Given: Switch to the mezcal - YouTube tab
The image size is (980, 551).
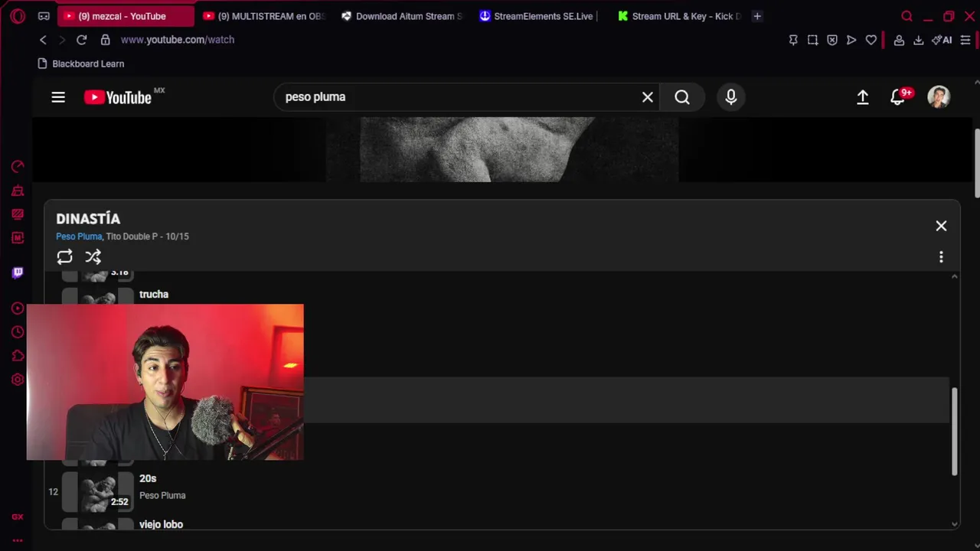Looking at the screenshot, I should click(126, 16).
